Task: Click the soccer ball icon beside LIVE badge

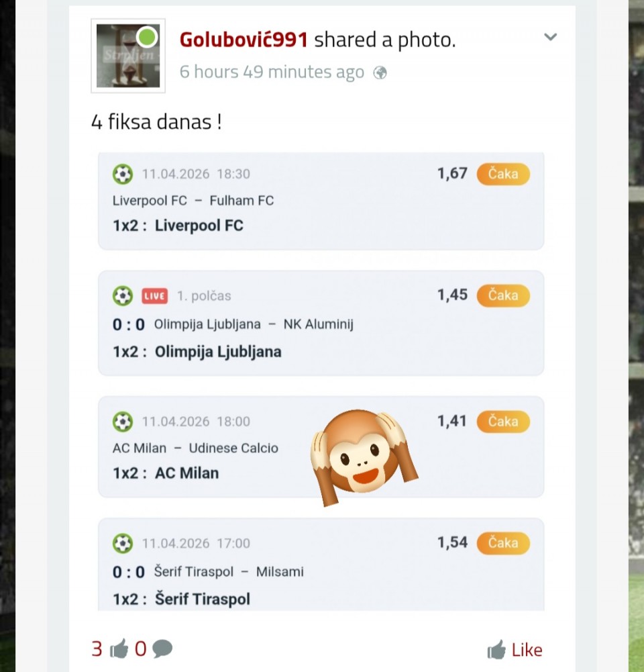Action: [x=123, y=295]
